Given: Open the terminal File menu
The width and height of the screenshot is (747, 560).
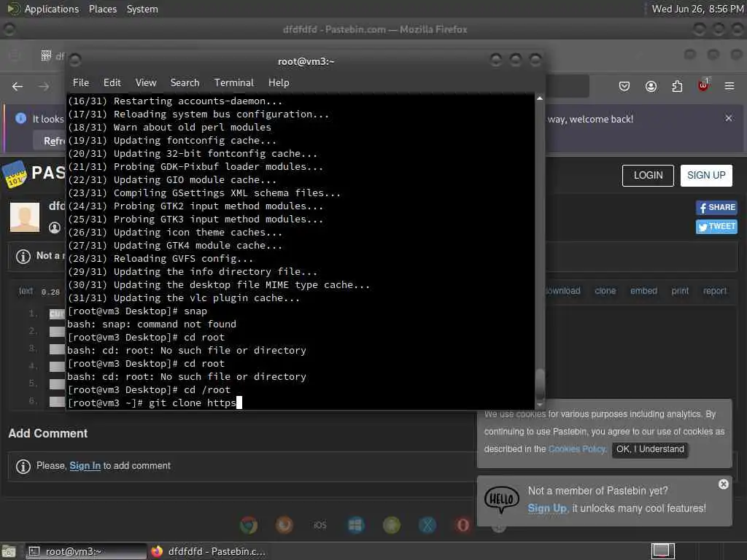Looking at the screenshot, I should [x=80, y=82].
